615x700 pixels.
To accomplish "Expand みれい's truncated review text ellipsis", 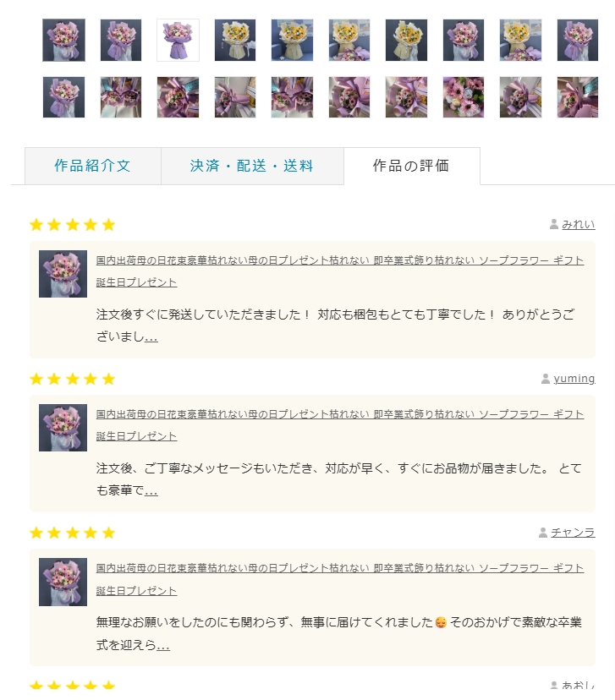I will (x=151, y=337).
